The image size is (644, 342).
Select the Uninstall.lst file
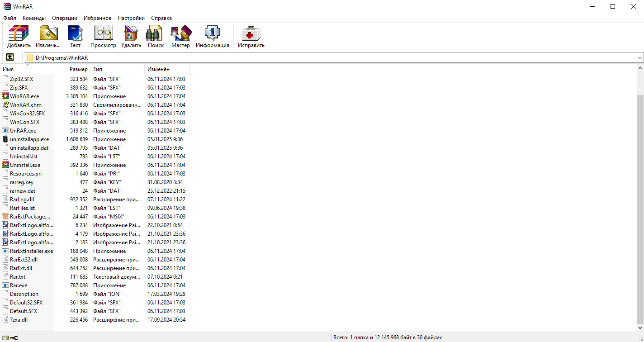[x=24, y=157]
